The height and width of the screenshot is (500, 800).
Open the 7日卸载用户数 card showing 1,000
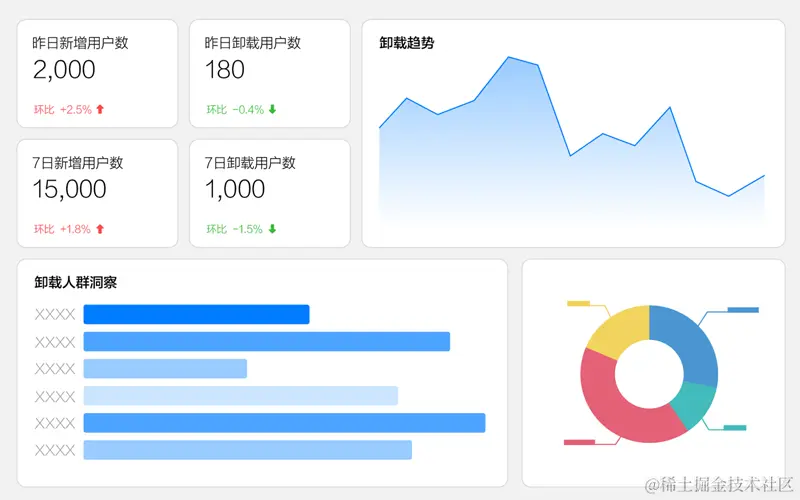pos(270,193)
